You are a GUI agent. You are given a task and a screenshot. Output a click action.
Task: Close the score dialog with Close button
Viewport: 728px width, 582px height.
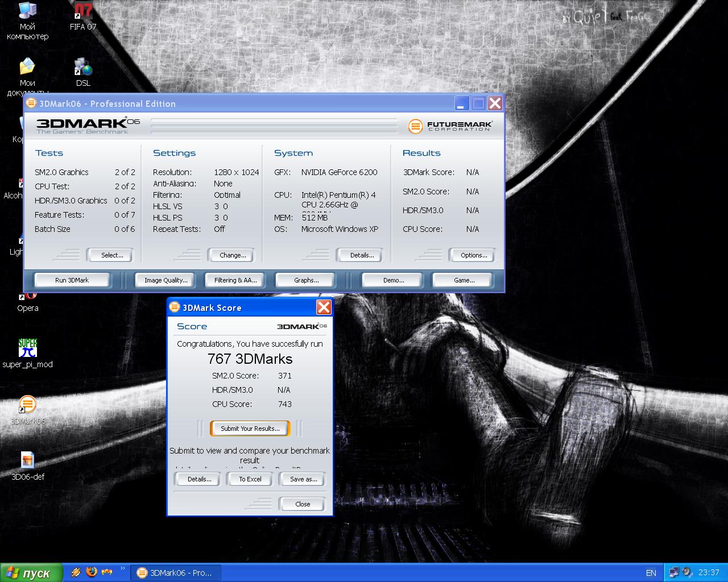point(303,504)
